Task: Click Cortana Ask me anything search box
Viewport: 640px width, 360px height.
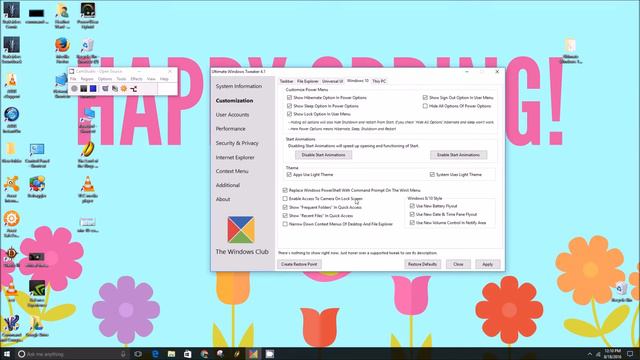Action: (x=71, y=354)
